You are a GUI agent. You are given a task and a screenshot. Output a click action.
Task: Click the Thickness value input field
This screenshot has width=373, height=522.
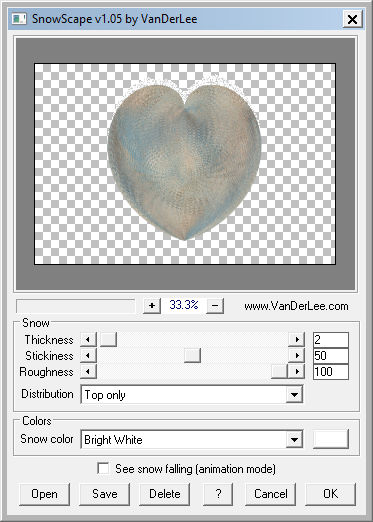(331, 340)
